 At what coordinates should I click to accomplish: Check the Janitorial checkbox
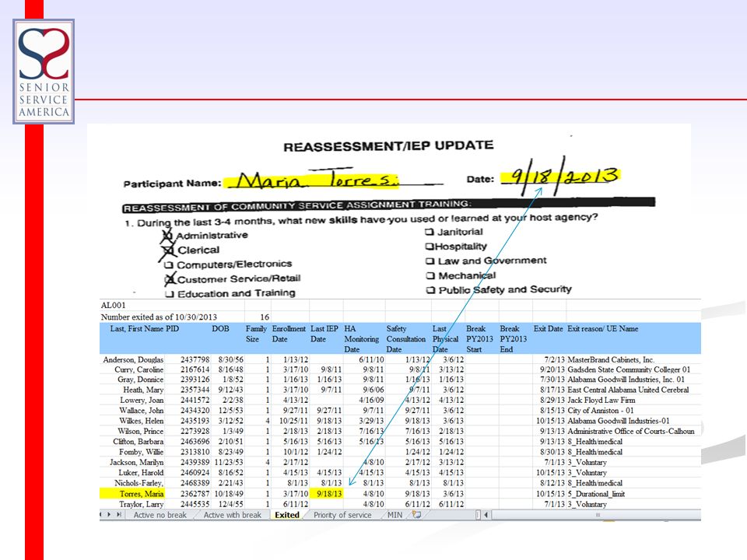430,232
